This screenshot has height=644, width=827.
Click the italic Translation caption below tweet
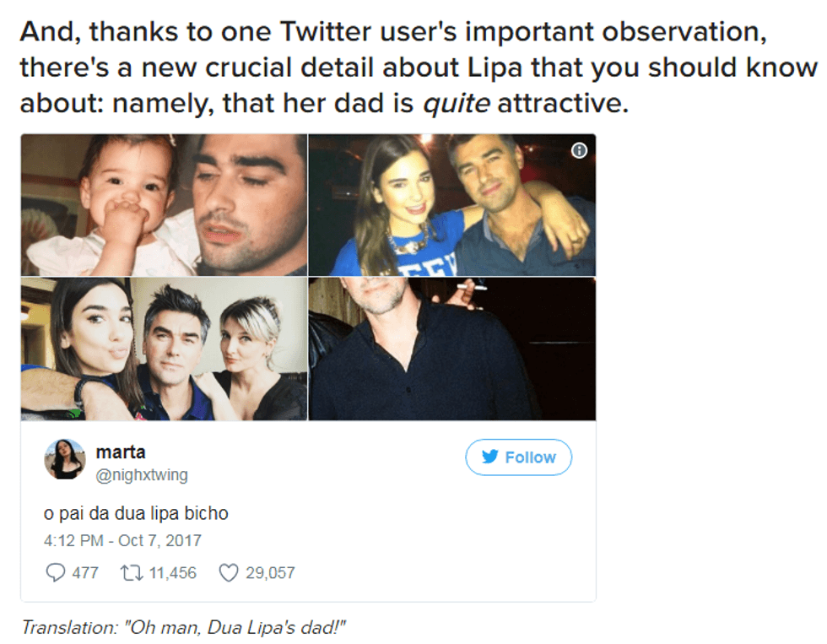pos(184,627)
